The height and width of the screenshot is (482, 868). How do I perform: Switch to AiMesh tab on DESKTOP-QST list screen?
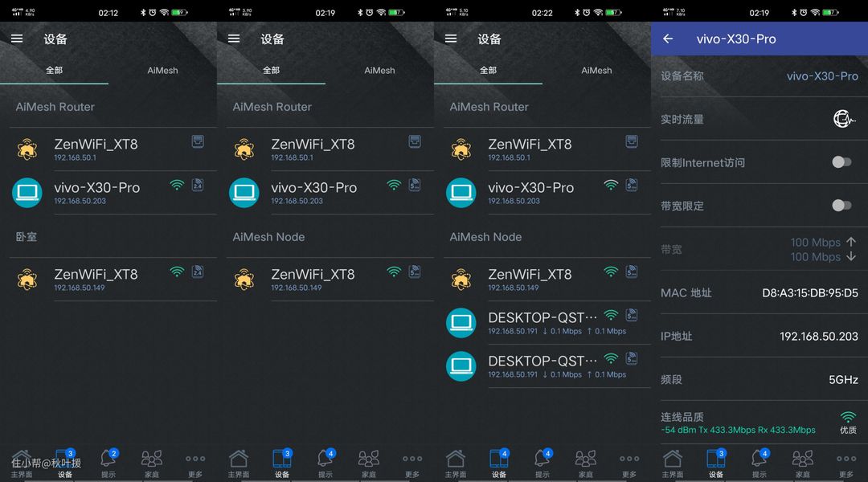tap(596, 70)
